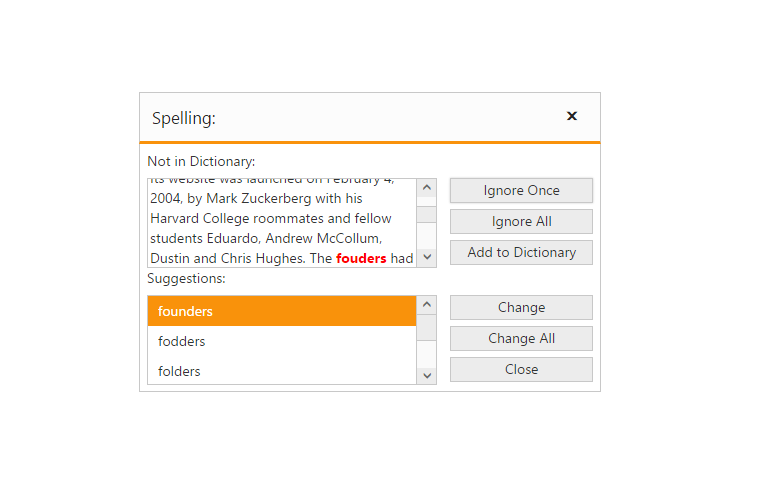Click the Ignore Once button
Image resolution: width=780 pixels, height=500 pixels.
coord(521,191)
